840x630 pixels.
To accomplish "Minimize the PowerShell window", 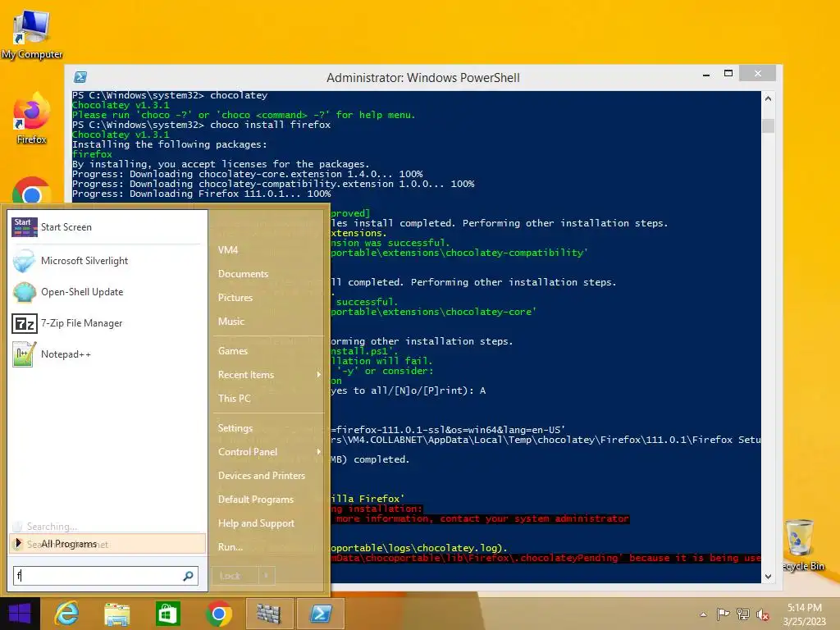I will [x=706, y=74].
